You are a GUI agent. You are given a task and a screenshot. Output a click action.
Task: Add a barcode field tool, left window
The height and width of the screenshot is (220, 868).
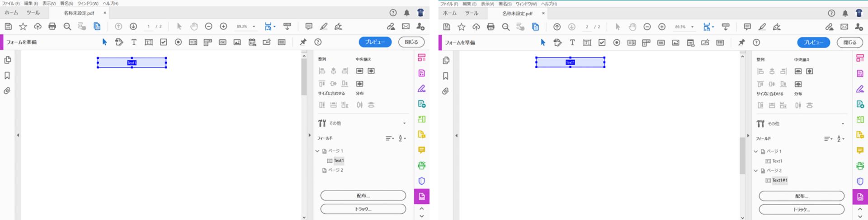pos(282,42)
